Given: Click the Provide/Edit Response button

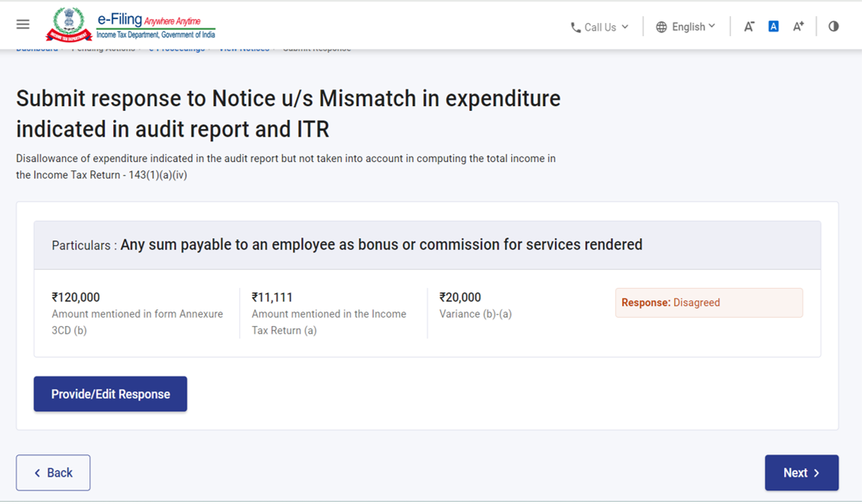Looking at the screenshot, I should 110,394.
